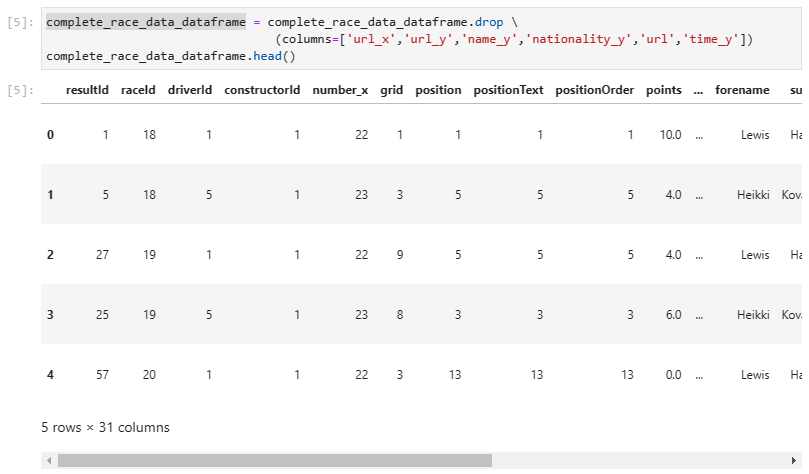Click row index 3 in the dataframe
The height and width of the screenshot is (474, 809).
pos(51,314)
